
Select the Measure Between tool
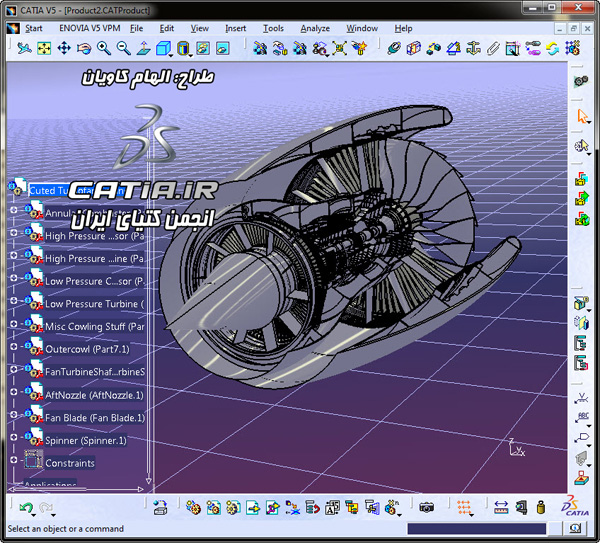[501, 508]
